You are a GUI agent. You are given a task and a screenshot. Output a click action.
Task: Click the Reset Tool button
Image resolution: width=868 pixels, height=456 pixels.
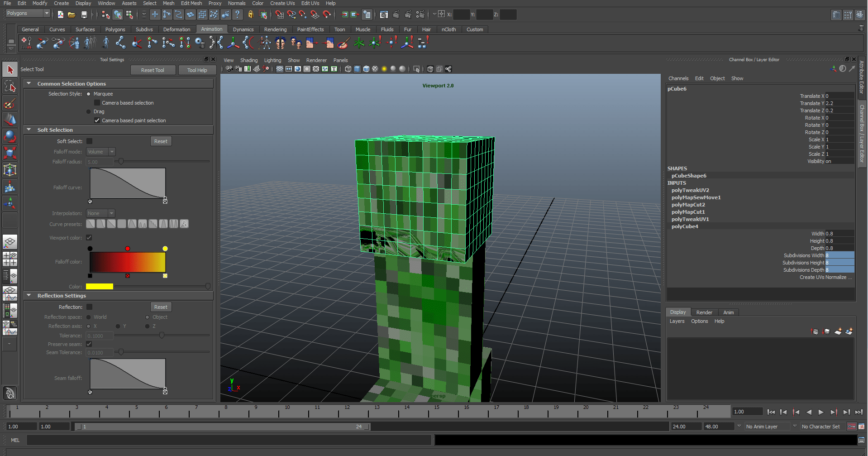click(153, 70)
